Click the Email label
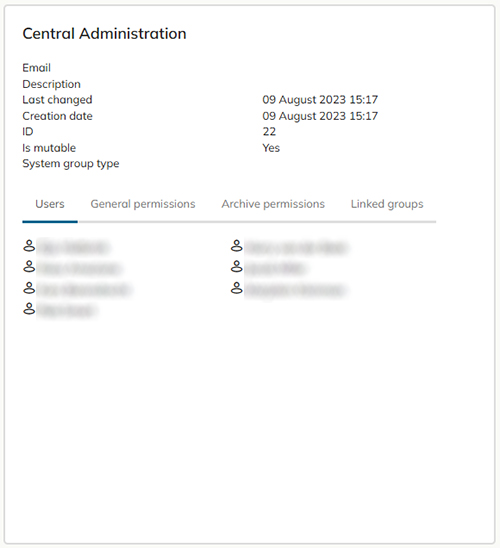Screen dimensions: 500x548 tap(36, 68)
